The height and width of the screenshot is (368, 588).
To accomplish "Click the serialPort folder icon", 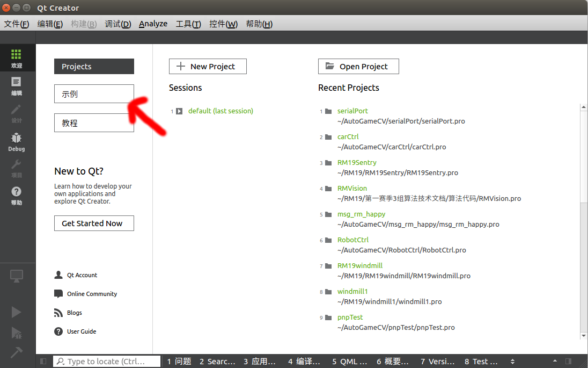I will [x=328, y=111].
